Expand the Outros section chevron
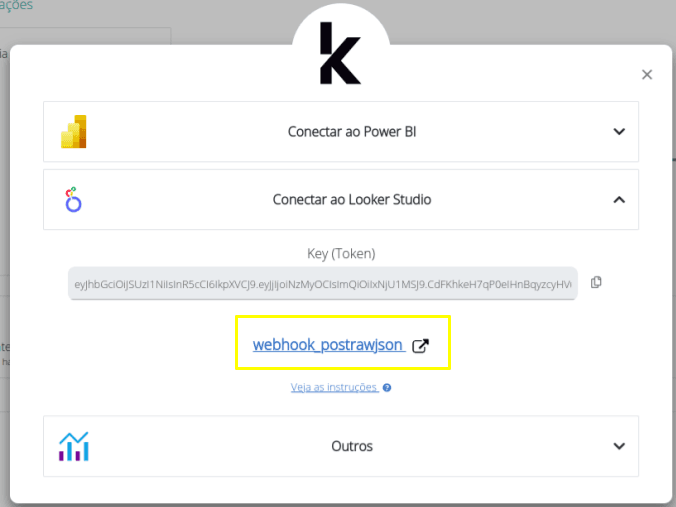Screen dimensions: 676x507 pos(619,446)
